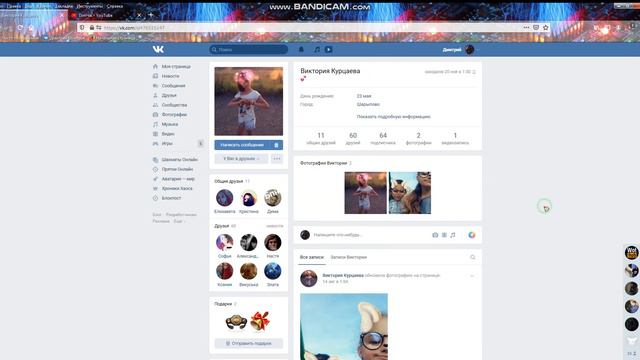Click the Моя страница home icon
Viewport: 640px width, 360px height.
(155, 66)
